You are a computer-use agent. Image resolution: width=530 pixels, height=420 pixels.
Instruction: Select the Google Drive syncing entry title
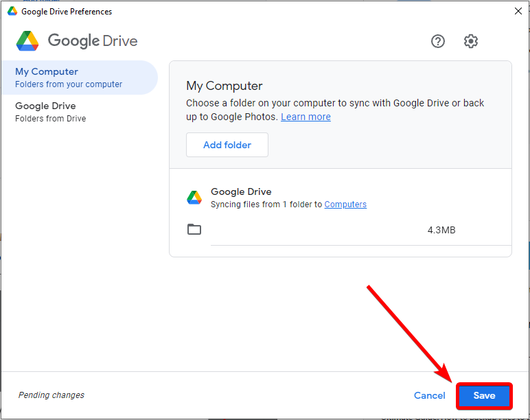tap(241, 191)
